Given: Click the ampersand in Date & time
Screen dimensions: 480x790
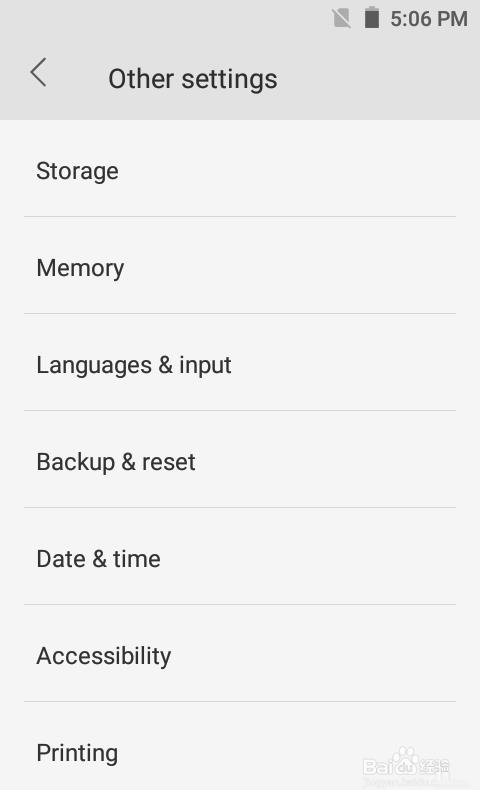Looking at the screenshot, I should pos(99,559).
